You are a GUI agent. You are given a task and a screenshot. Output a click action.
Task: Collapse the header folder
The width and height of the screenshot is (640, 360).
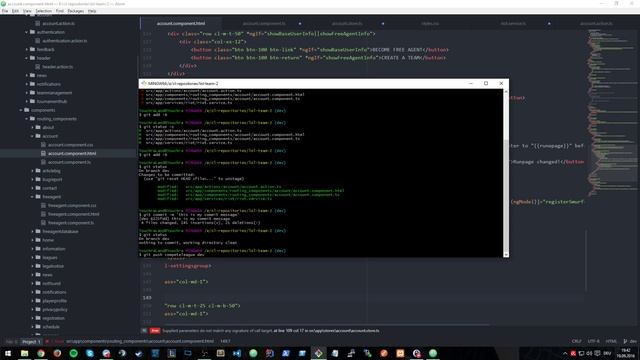point(27,58)
